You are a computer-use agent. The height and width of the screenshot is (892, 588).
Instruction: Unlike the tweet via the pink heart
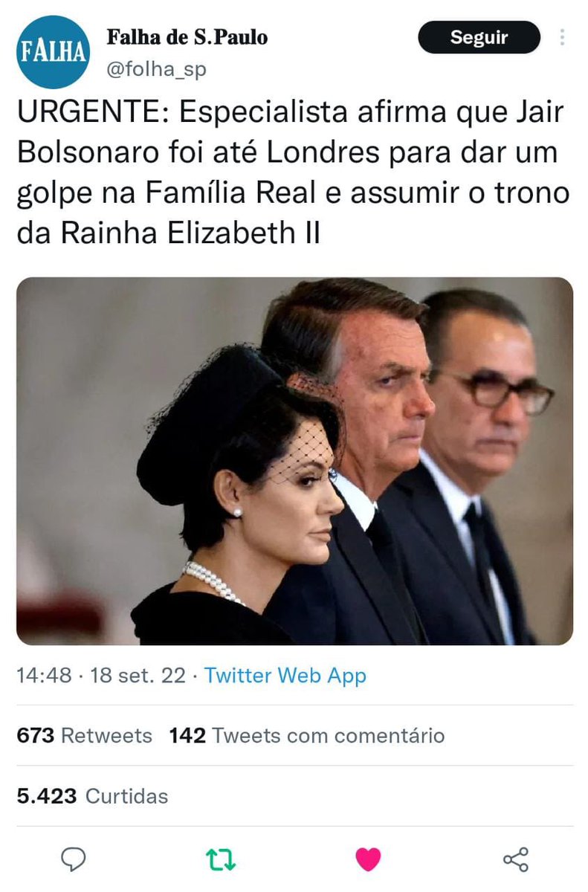click(368, 859)
